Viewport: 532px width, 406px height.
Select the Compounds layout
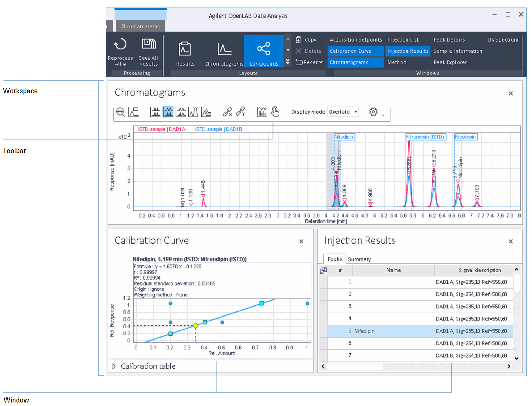(x=264, y=51)
